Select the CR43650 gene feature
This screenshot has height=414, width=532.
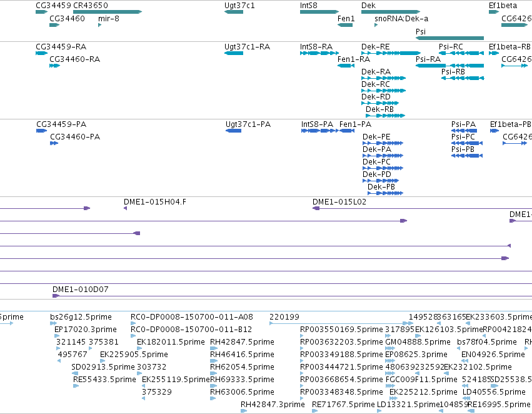coord(108,12)
